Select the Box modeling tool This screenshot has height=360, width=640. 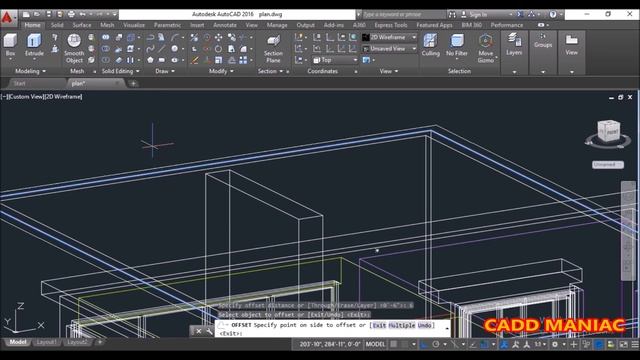tap(10, 45)
